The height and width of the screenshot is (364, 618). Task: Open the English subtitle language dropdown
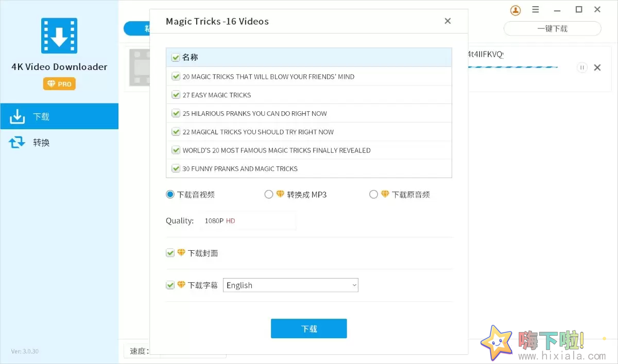[290, 285]
